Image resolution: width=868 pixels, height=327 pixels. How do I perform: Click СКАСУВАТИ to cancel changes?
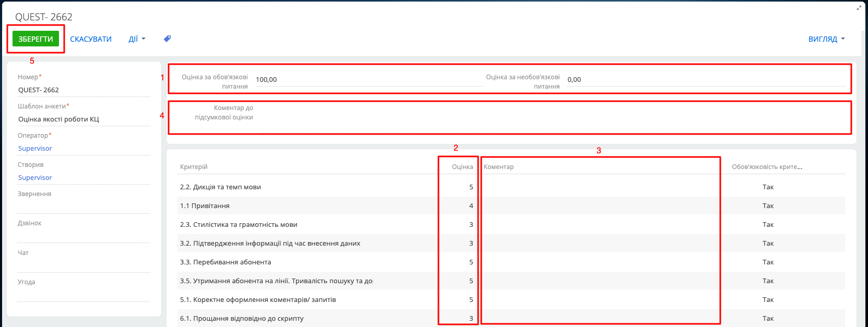coord(91,39)
